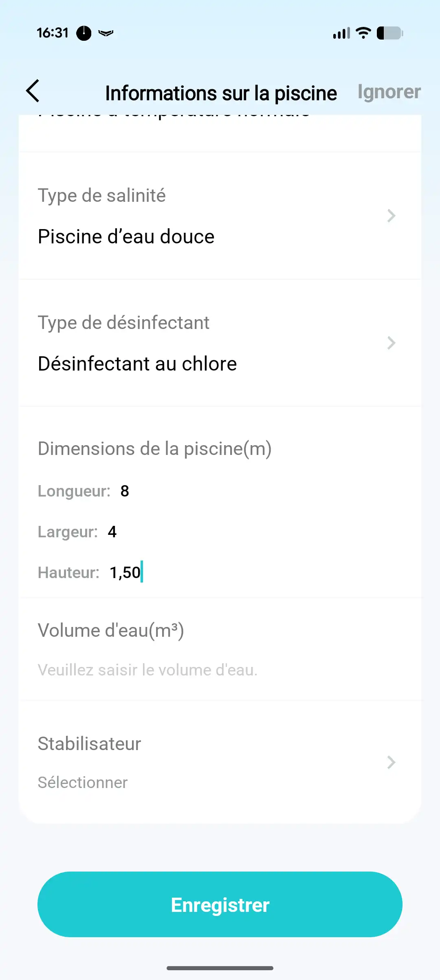The height and width of the screenshot is (980, 440).
Task: Tap the Hauteur value field
Action: pos(125,573)
